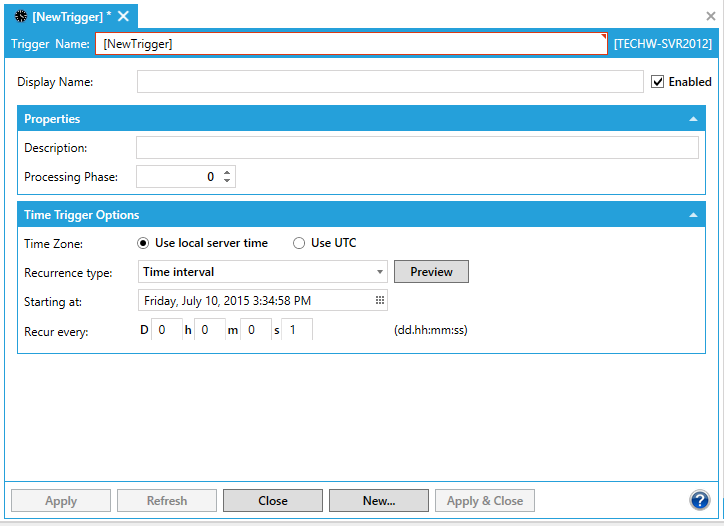The image size is (724, 526).
Task: Click the Close button at bottom
Action: 272,501
